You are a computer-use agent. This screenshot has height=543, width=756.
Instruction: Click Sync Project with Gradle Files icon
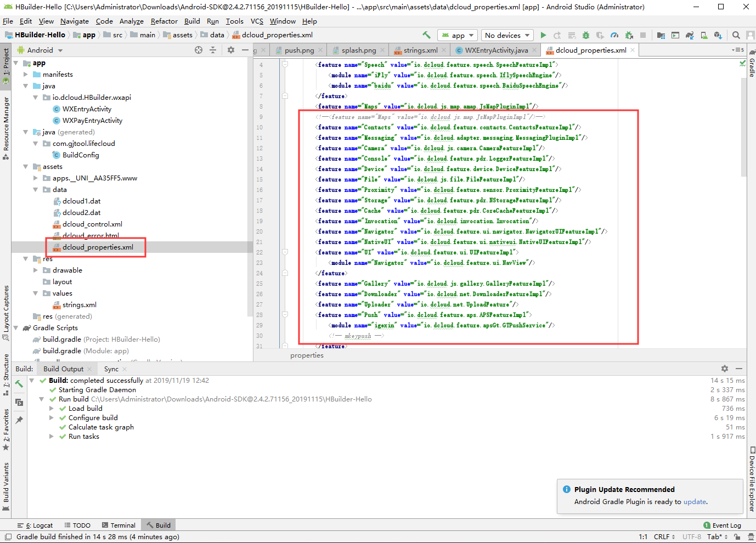[690, 35]
